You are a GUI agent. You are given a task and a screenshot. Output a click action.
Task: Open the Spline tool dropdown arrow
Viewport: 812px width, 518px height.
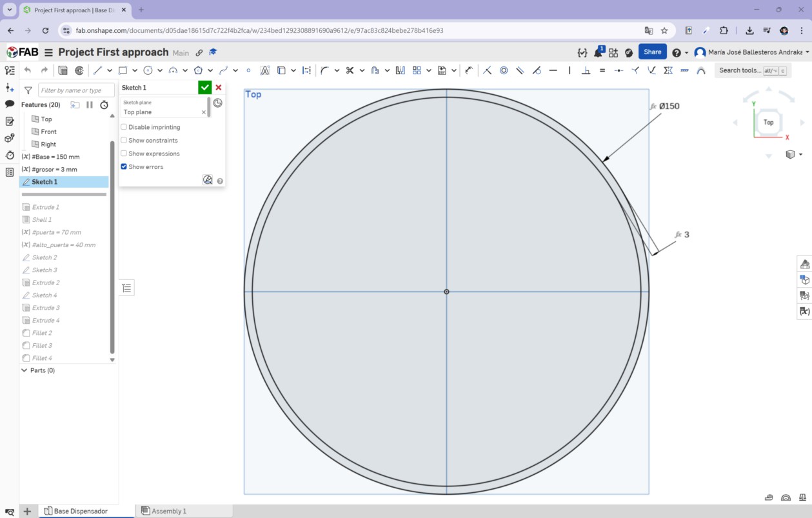coord(235,70)
